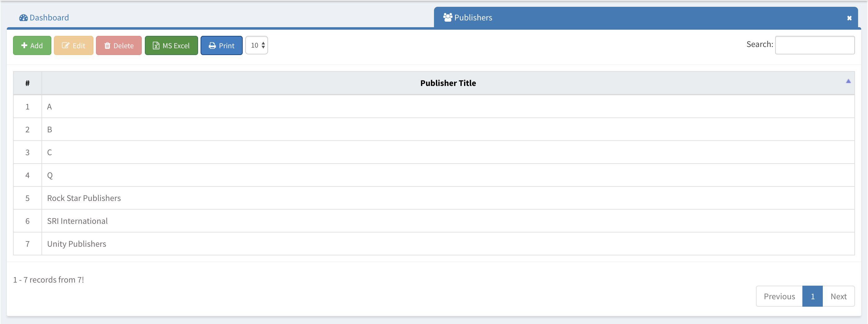Click the plus icon on Add button
Screen dimensions: 868x324
click(x=24, y=45)
